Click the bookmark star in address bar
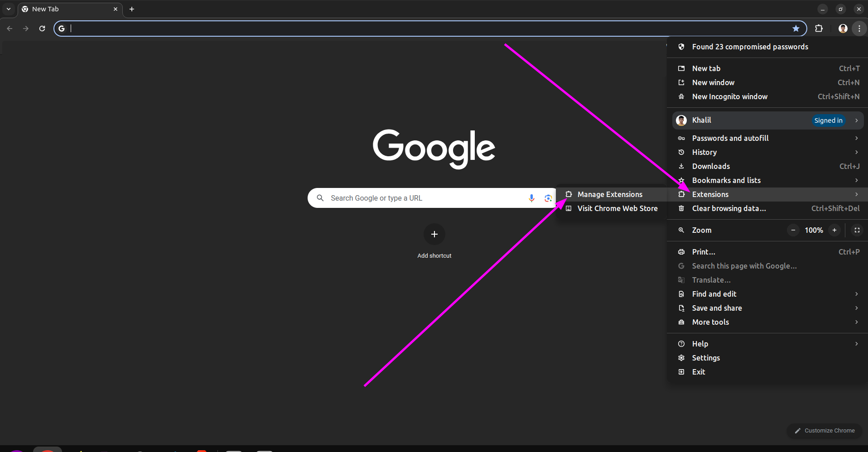The height and width of the screenshot is (452, 868). point(796,29)
